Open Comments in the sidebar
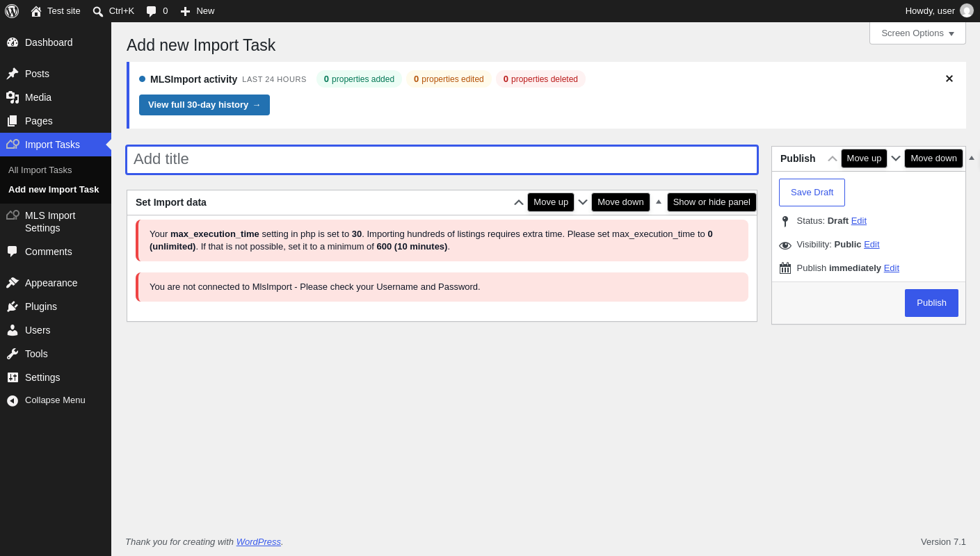980x556 pixels. [56, 252]
